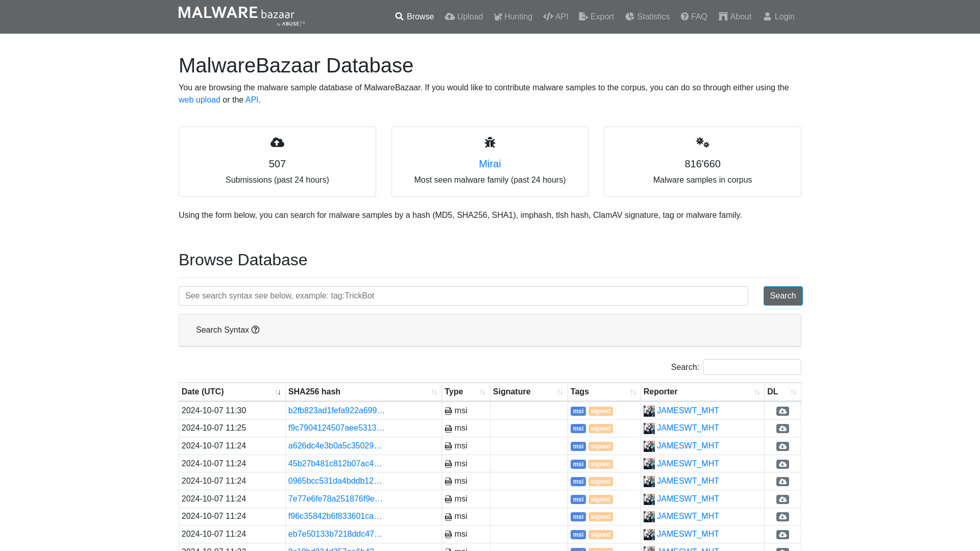
Task: Click the Export icon
Action: point(582,16)
